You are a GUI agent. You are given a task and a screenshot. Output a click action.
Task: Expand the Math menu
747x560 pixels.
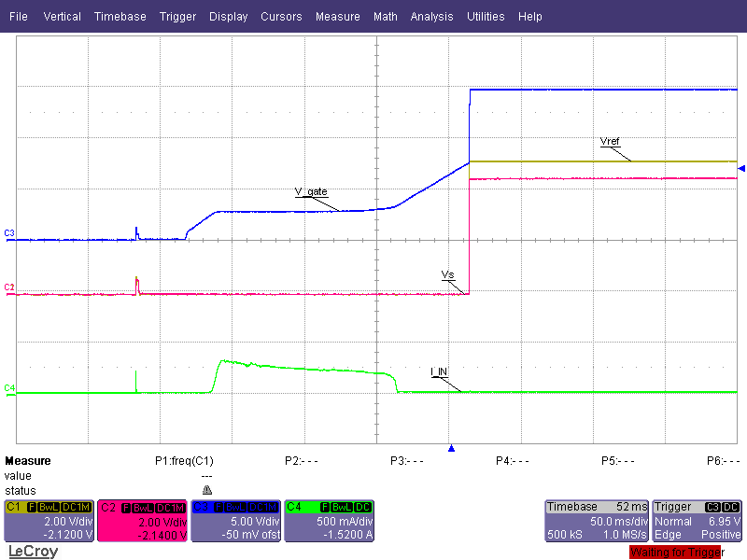pos(385,17)
